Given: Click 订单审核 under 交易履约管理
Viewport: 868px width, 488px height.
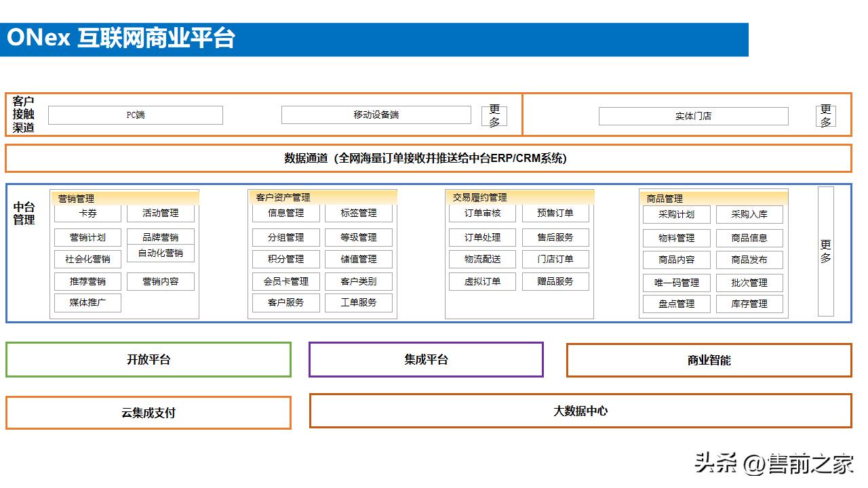Looking at the screenshot, I should tap(482, 213).
